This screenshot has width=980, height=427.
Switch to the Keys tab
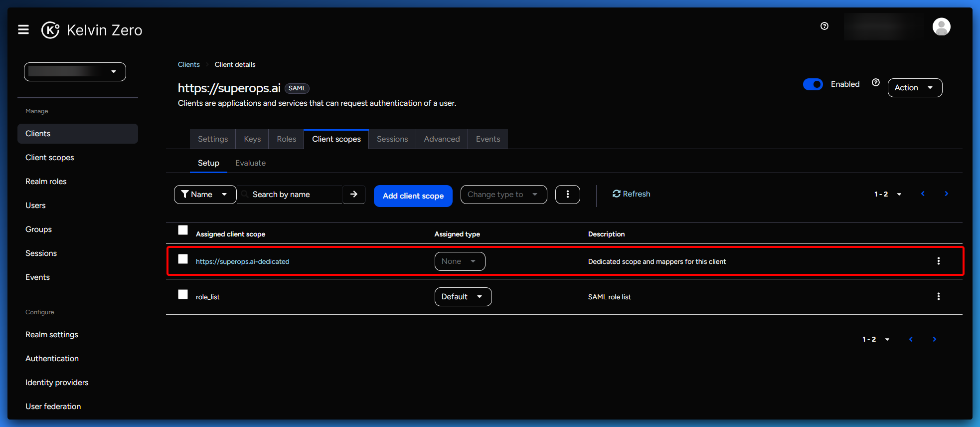coord(252,139)
